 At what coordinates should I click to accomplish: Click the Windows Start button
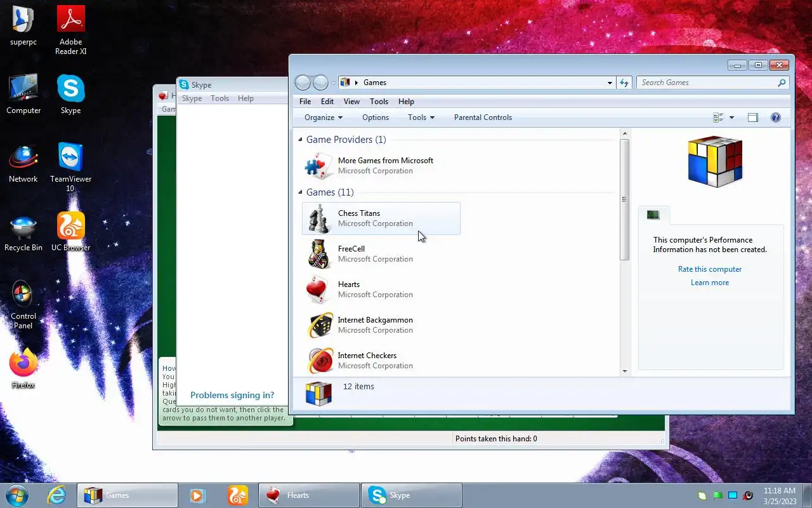(x=17, y=495)
